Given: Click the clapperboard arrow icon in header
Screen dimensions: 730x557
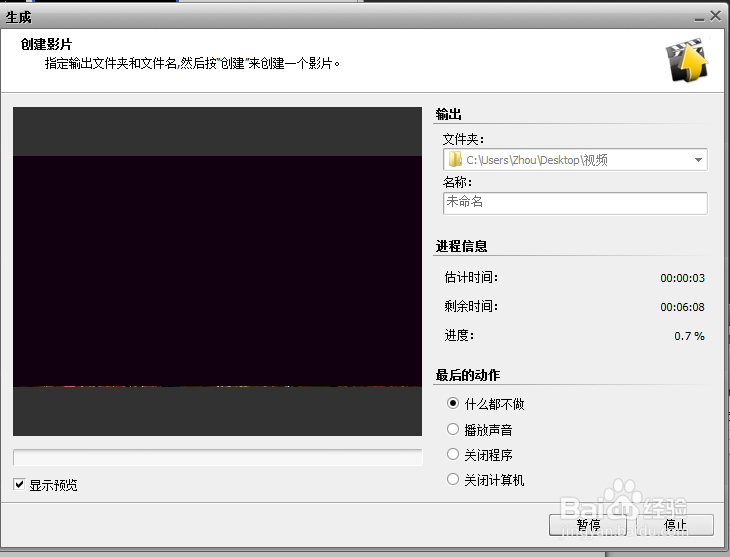Looking at the screenshot, I should (x=687, y=61).
